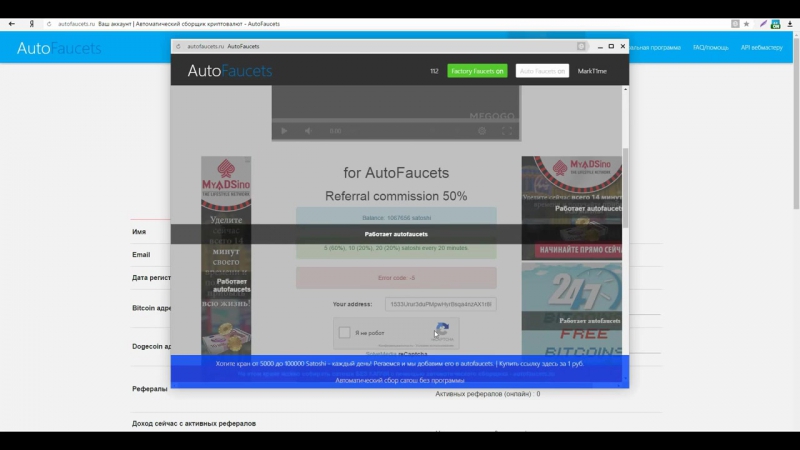Bookmark the page with the star icon
This screenshot has height=450, width=800.
746,22
